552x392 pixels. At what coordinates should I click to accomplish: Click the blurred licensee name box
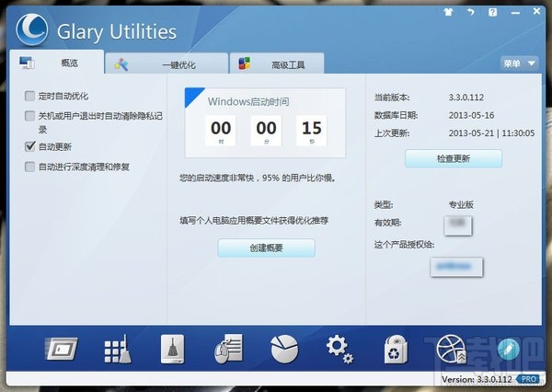456,267
